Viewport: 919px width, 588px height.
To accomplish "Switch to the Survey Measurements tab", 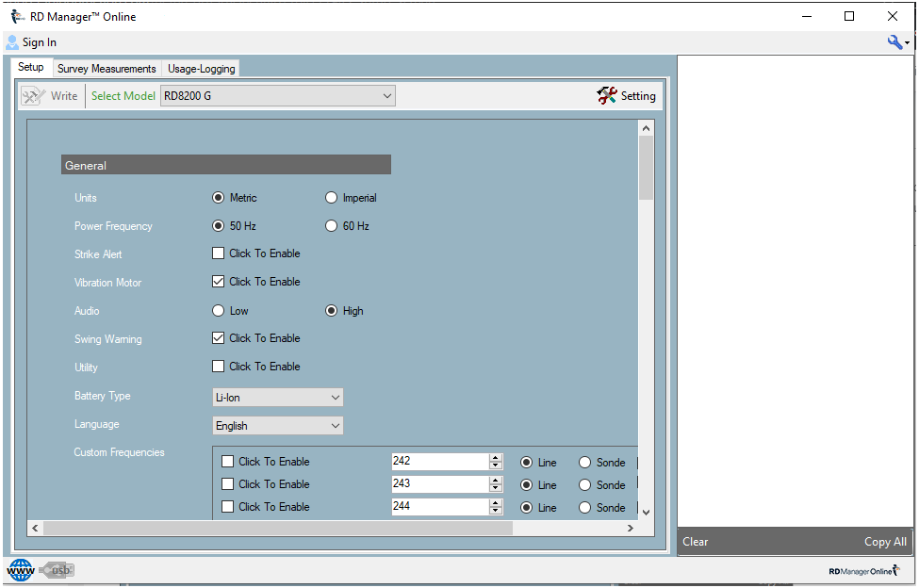I will point(107,68).
